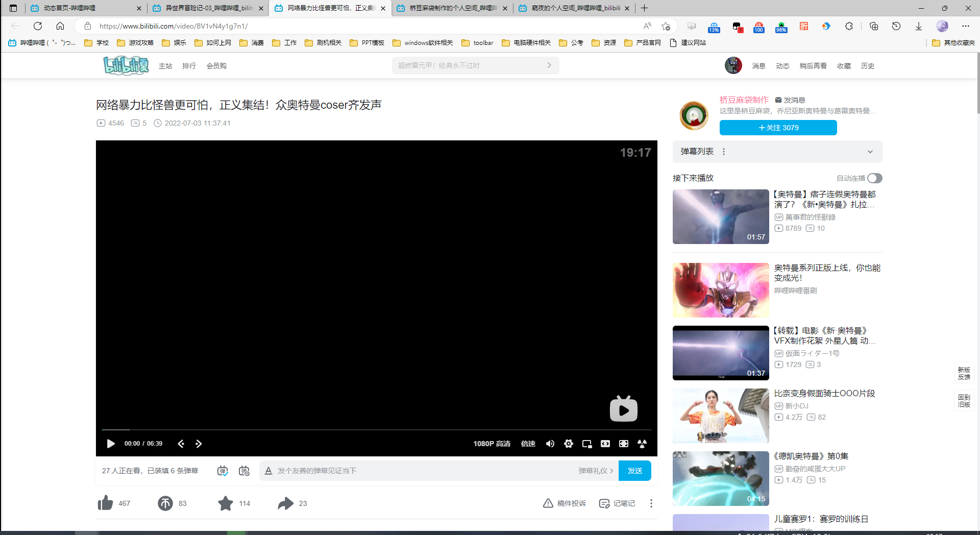Open danmaku display settings icon
The width and height of the screenshot is (980, 535).
(244, 471)
